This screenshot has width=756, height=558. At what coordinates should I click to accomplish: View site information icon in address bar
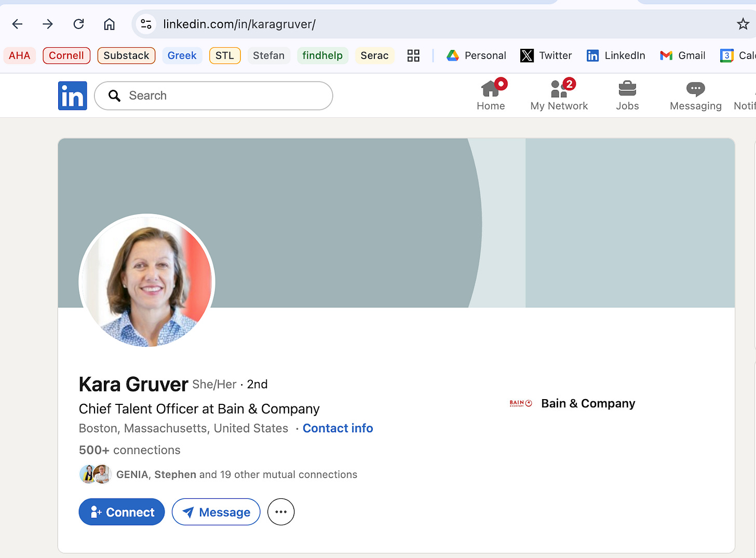[x=146, y=24]
